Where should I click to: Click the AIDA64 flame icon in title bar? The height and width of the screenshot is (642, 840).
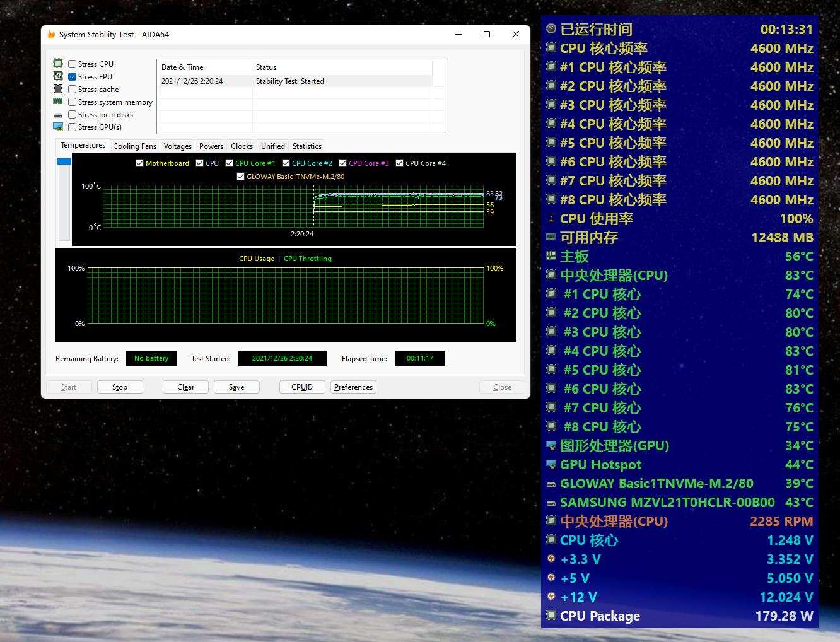[x=51, y=34]
